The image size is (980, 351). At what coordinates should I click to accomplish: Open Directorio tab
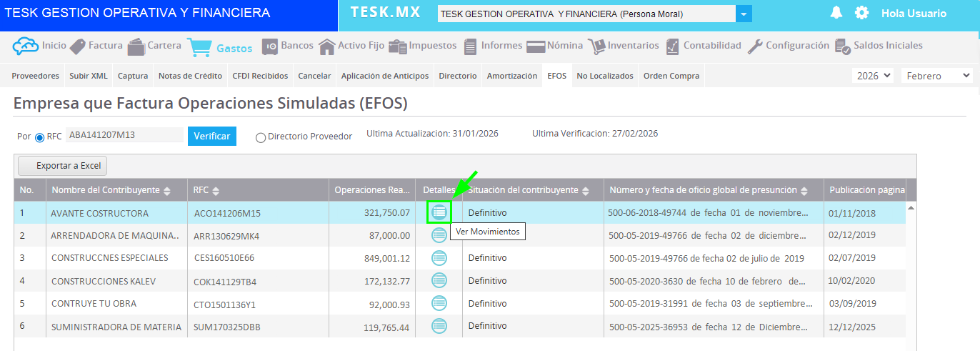458,76
